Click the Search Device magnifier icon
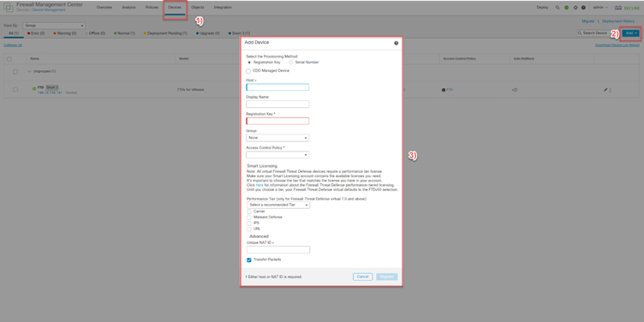The height and width of the screenshot is (322, 644). 580,33
